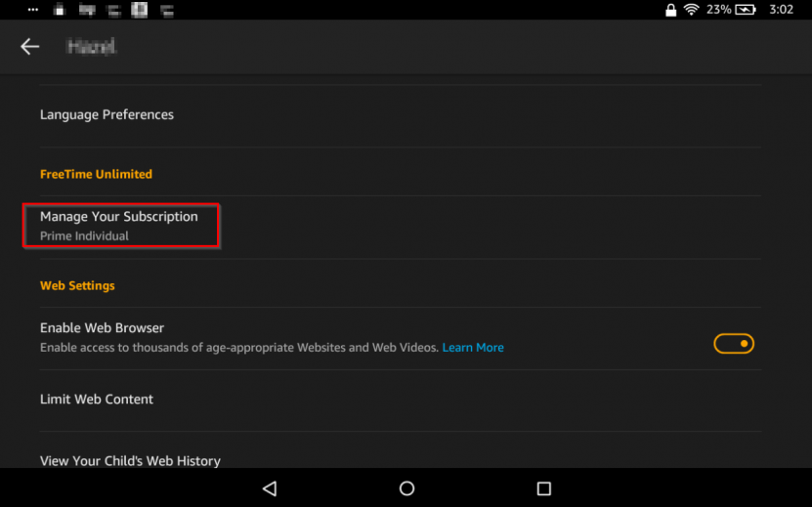812x507 pixels.
Task: Tap the Enable Web Browser label
Action: tap(102, 328)
